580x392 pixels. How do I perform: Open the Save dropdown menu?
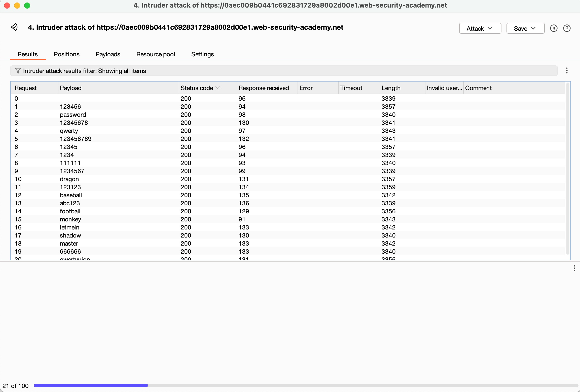click(x=525, y=28)
